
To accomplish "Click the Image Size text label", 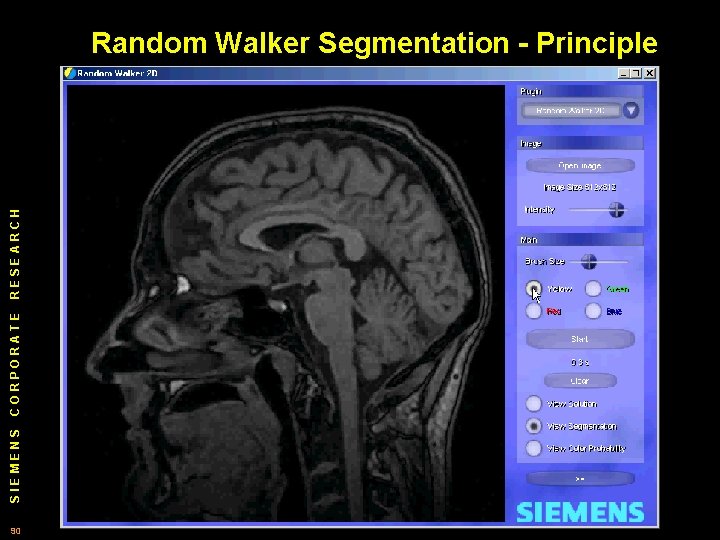I will pyautogui.click(x=580, y=187).
